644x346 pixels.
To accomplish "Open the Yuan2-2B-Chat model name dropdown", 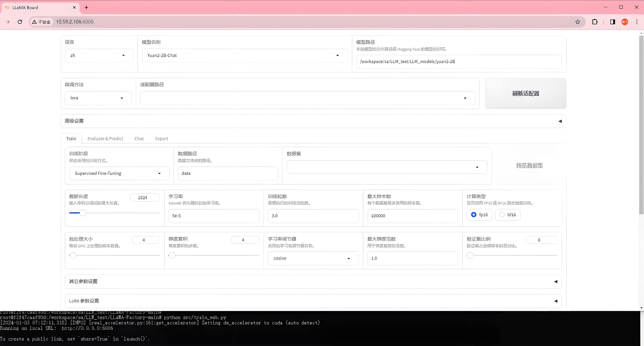I will click(x=244, y=55).
